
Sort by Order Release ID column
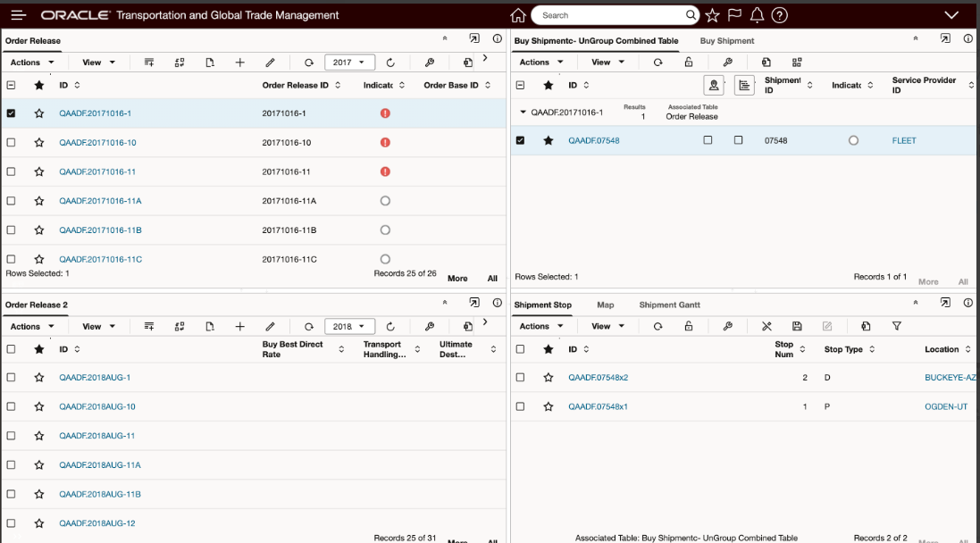338,85
